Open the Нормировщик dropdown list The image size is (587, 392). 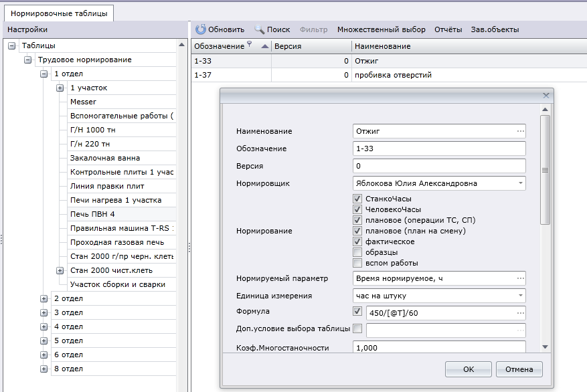[520, 183]
